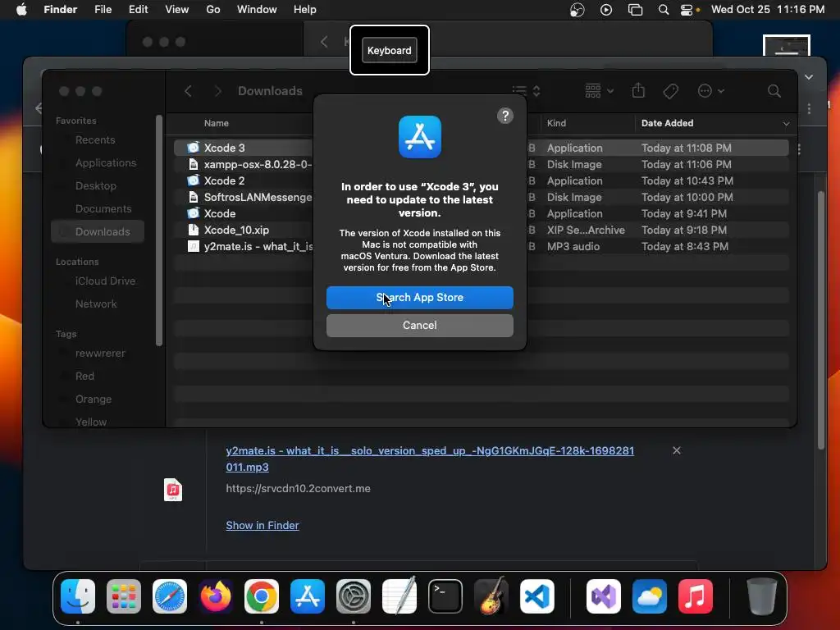Select Applications in Finder sidebar

106,163
